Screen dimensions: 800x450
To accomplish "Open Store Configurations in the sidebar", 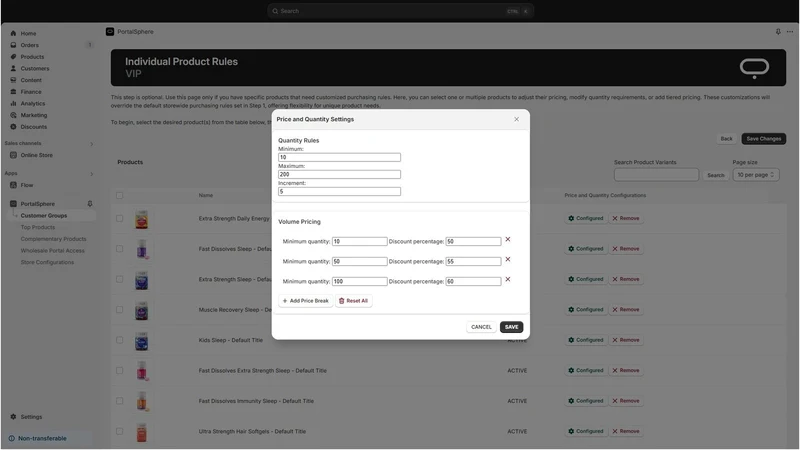I will (x=47, y=262).
